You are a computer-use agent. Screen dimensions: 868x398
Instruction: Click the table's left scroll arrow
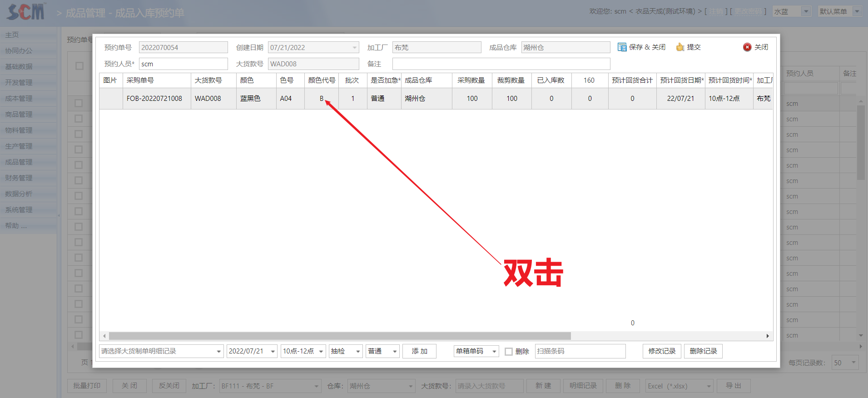pos(104,336)
